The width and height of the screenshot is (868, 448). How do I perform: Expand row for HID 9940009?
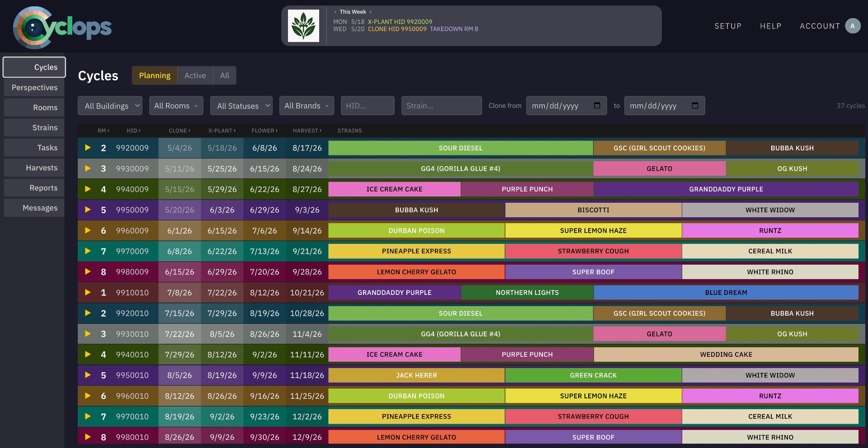[88, 189]
